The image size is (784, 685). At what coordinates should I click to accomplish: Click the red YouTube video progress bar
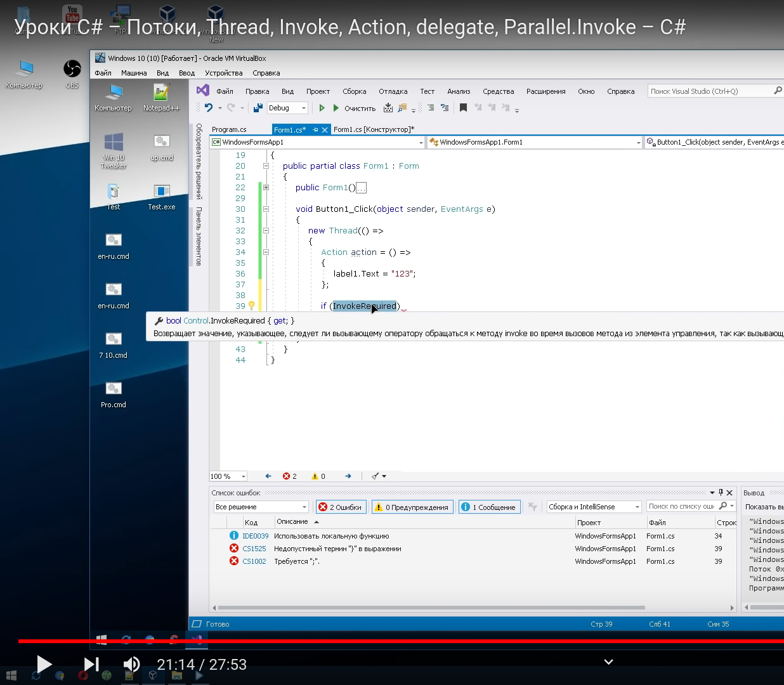click(x=401, y=641)
